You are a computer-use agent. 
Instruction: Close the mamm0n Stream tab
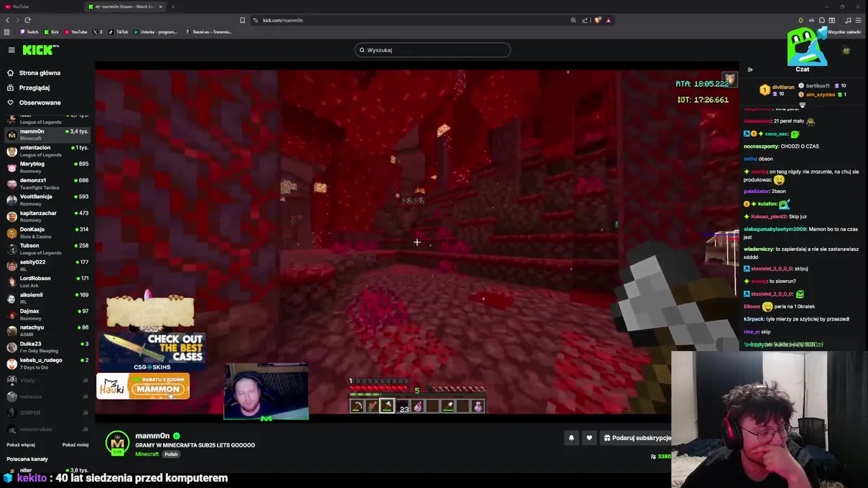click(161, 7)
